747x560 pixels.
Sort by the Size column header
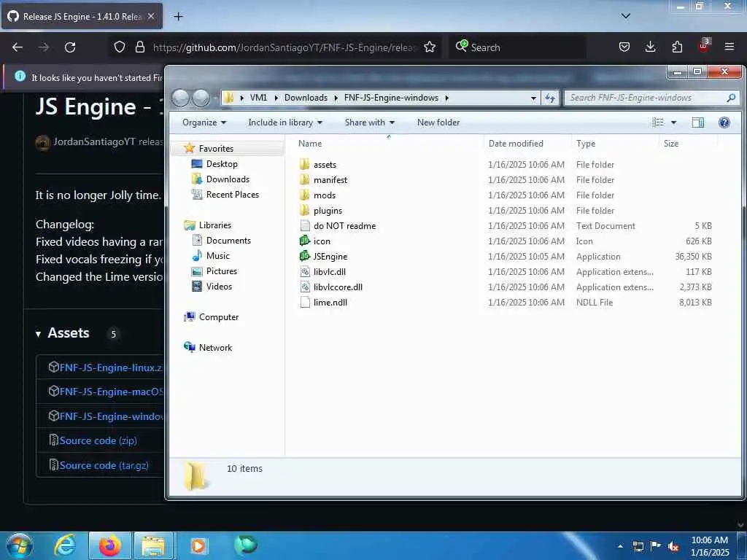click(688, 144)
